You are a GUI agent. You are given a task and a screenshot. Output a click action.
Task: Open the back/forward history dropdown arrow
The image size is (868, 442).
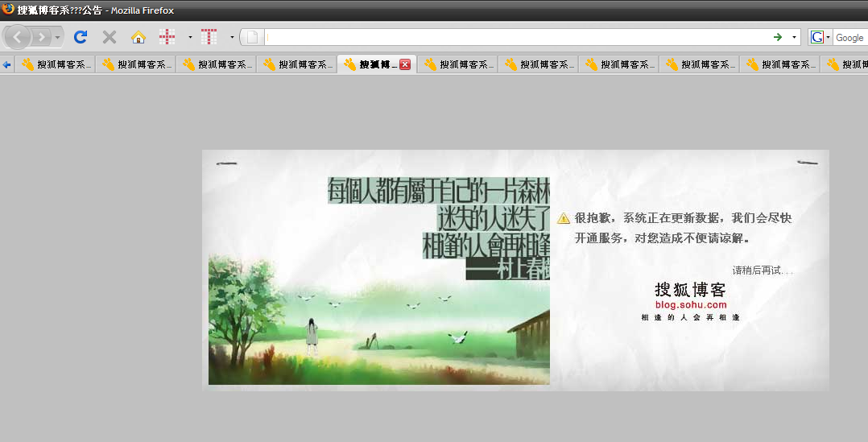click(57, 38)
